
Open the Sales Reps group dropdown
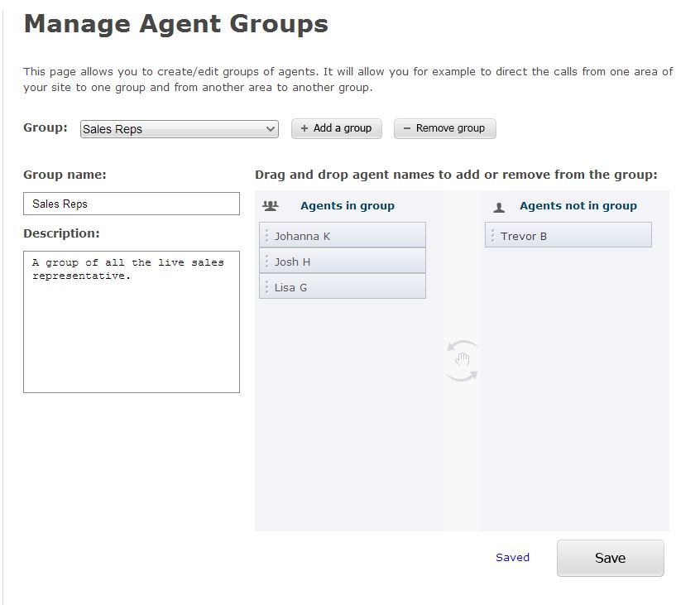[180, 129]
